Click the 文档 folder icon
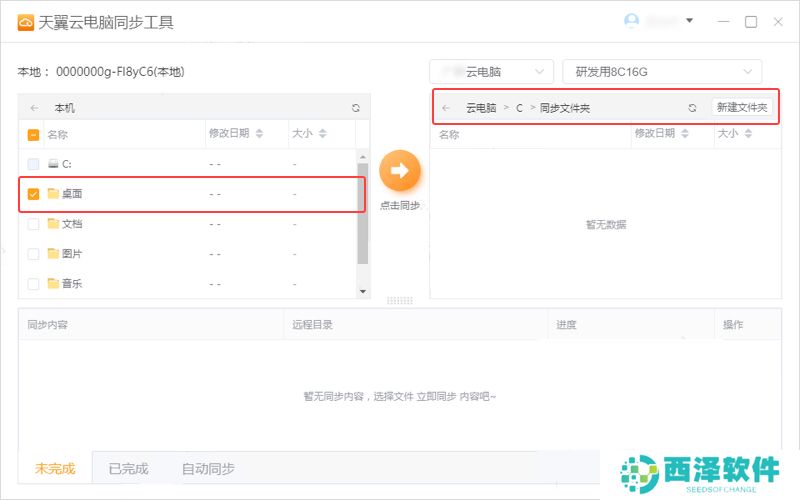This screenshot has height=500, width=800. [53, 223]
